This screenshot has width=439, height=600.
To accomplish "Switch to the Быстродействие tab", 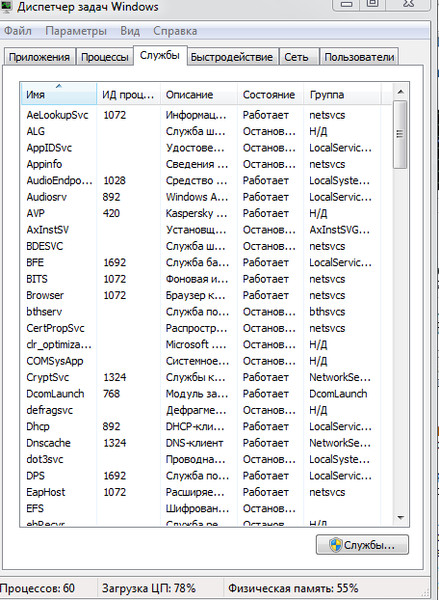I will point(232,57).
